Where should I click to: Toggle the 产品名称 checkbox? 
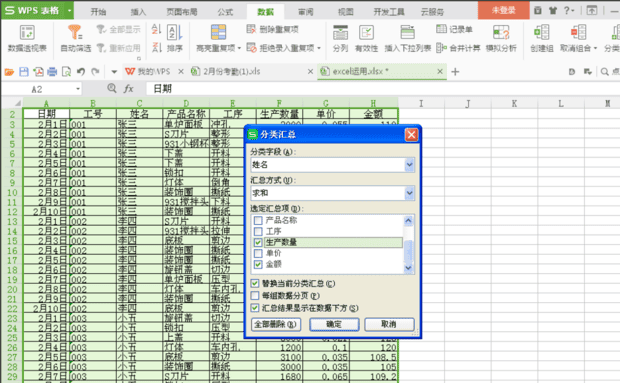click(258, 220)
